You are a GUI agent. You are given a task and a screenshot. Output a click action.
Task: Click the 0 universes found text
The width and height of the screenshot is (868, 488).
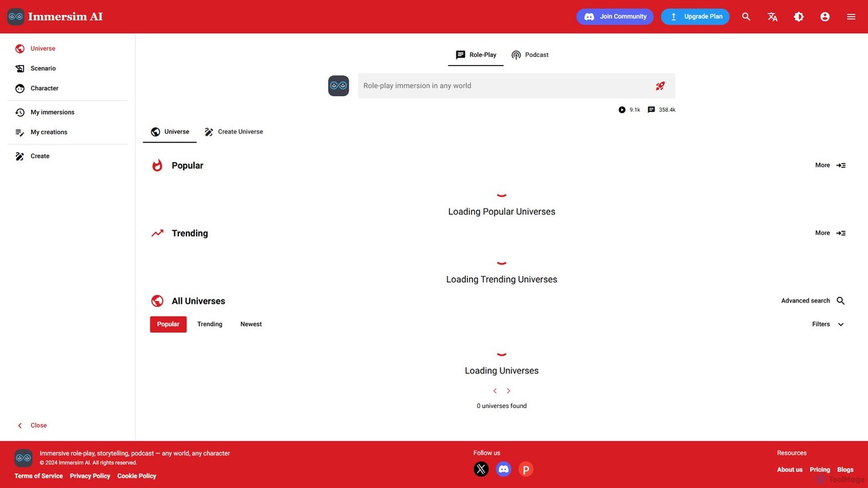click(x=502, y=406)
